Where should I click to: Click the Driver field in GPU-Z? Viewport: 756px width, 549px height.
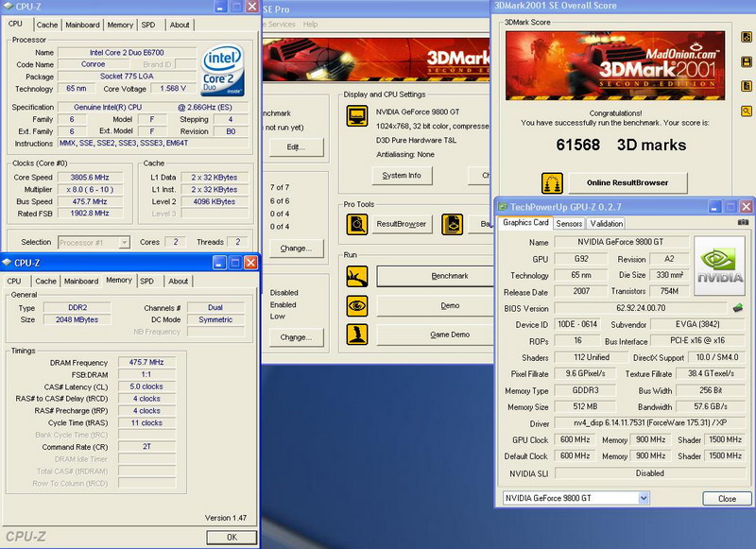pos(650,422)
